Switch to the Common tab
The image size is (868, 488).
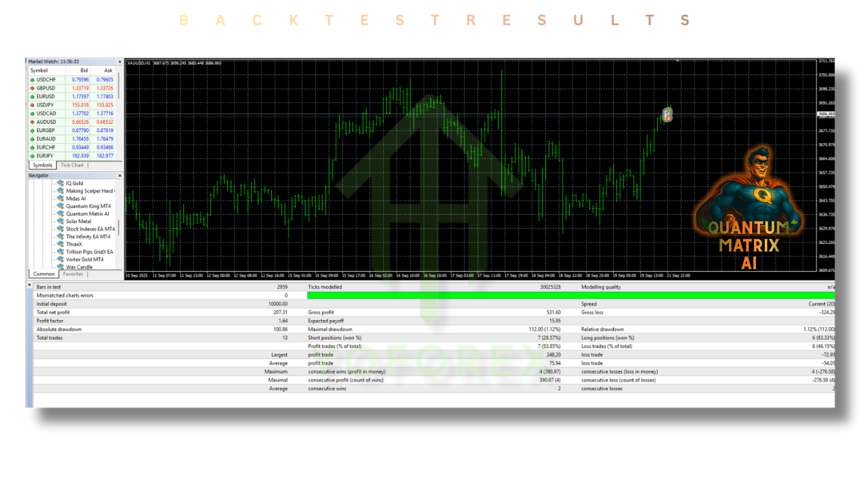[x=43, y=273]
